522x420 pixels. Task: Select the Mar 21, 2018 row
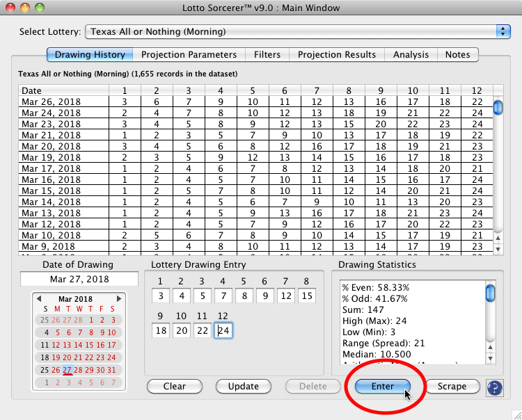(255, 135)
